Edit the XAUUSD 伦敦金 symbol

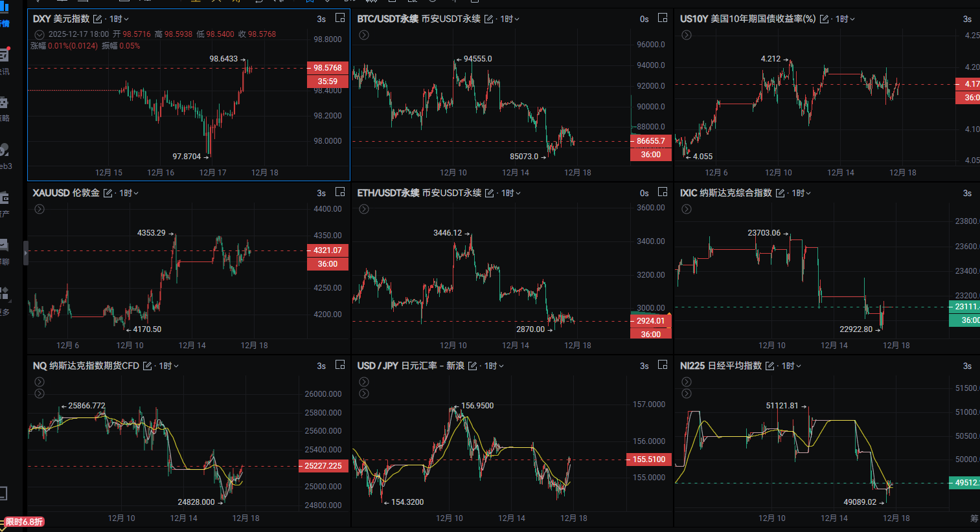tap(108, 194)
